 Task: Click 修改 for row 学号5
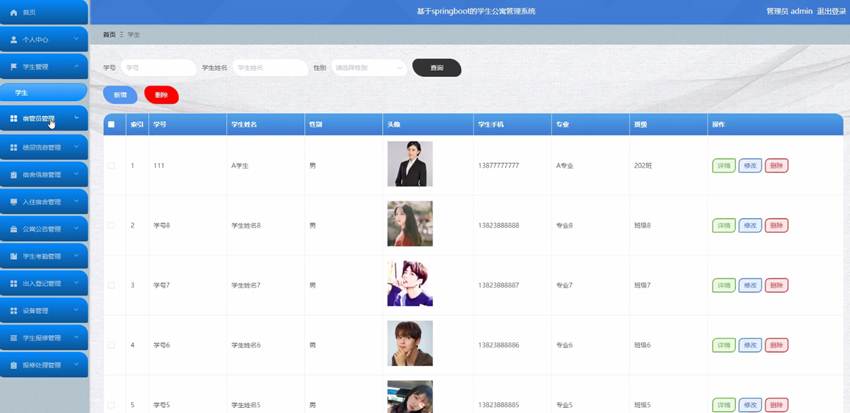click(750, 405)
